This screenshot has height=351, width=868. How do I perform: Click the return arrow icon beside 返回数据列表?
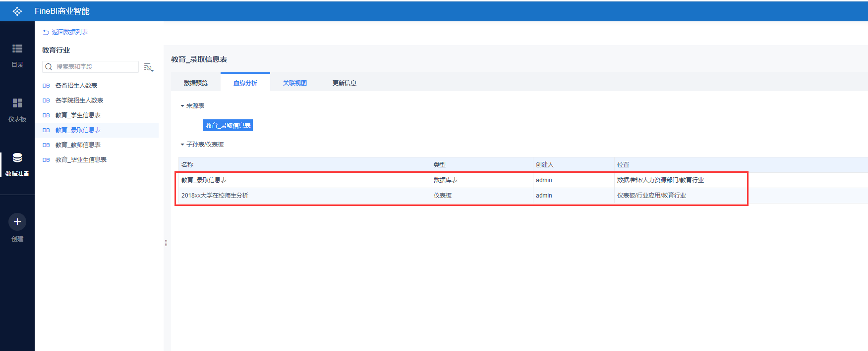click(46, 32)
